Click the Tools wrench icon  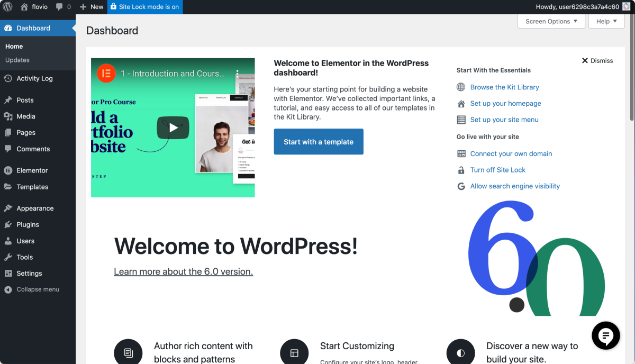[x=8, y=257]
